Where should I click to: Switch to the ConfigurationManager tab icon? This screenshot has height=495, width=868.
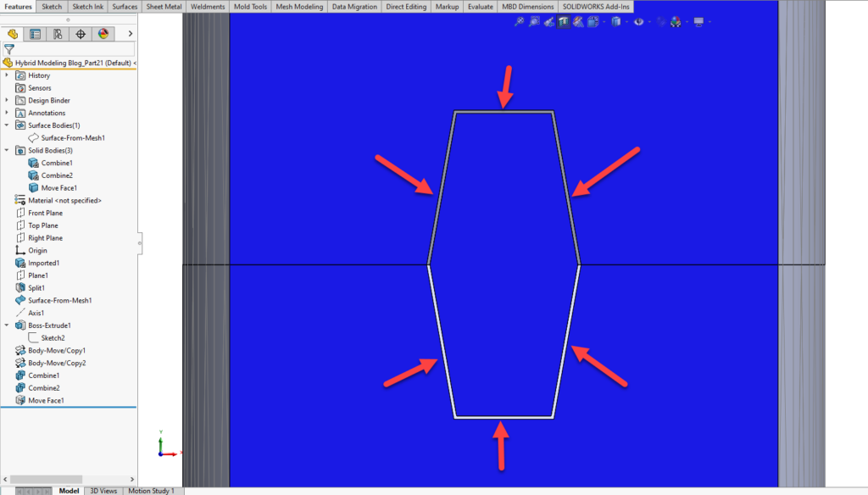[x=57, y=34]
